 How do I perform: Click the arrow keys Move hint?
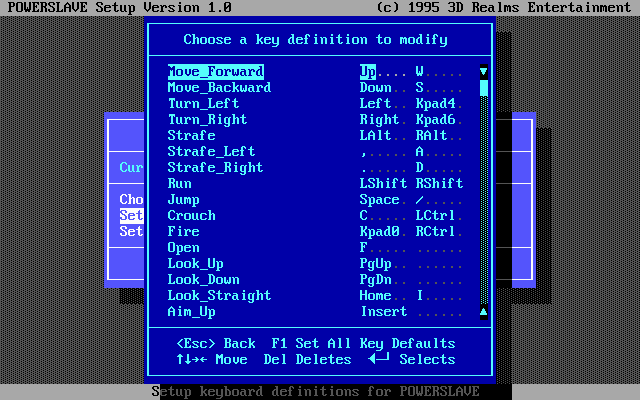[211, 360]
